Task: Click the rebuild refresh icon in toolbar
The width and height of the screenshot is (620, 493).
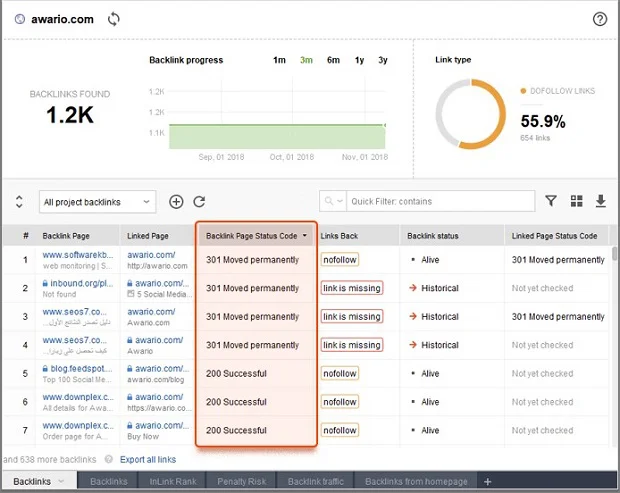Action: click(199, 202)
